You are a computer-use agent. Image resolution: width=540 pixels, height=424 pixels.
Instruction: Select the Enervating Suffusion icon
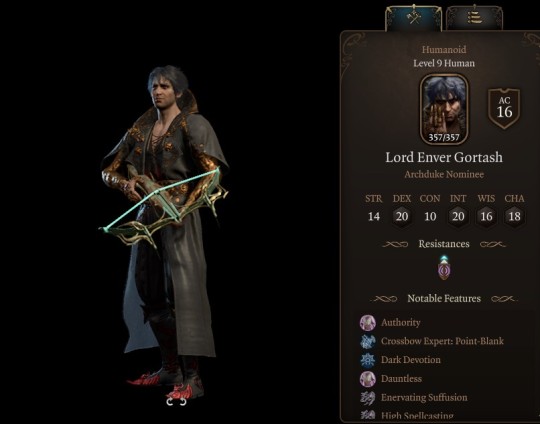(367, 397)
